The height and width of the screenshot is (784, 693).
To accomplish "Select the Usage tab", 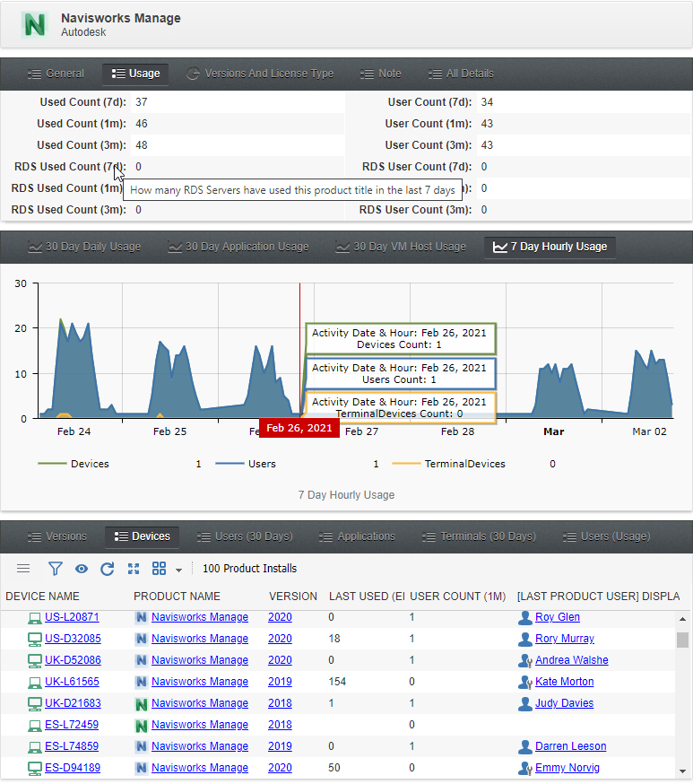I will click(135, 74).
